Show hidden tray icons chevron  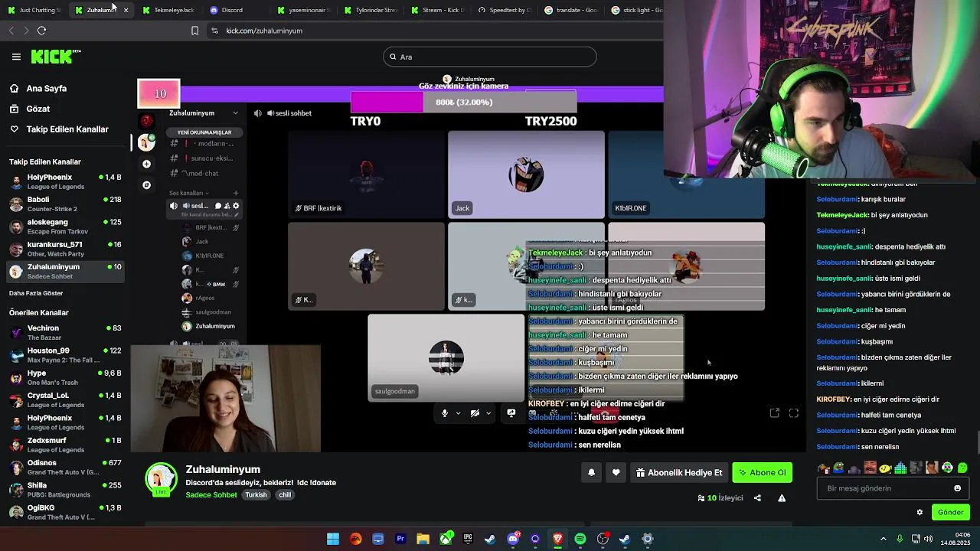click(x=883, y=539)
